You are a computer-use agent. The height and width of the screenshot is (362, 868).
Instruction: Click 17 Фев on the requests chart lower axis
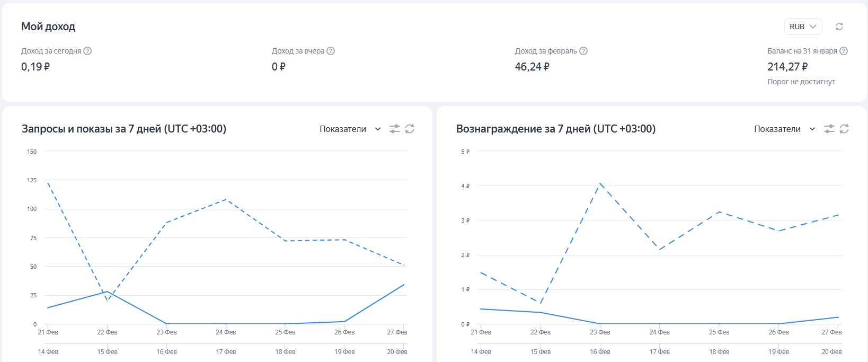226,352
